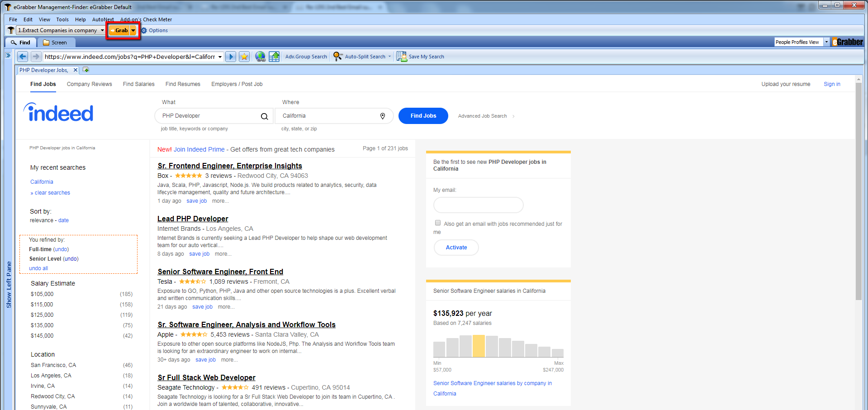Add a new browser tab with the plus icon

86,70
